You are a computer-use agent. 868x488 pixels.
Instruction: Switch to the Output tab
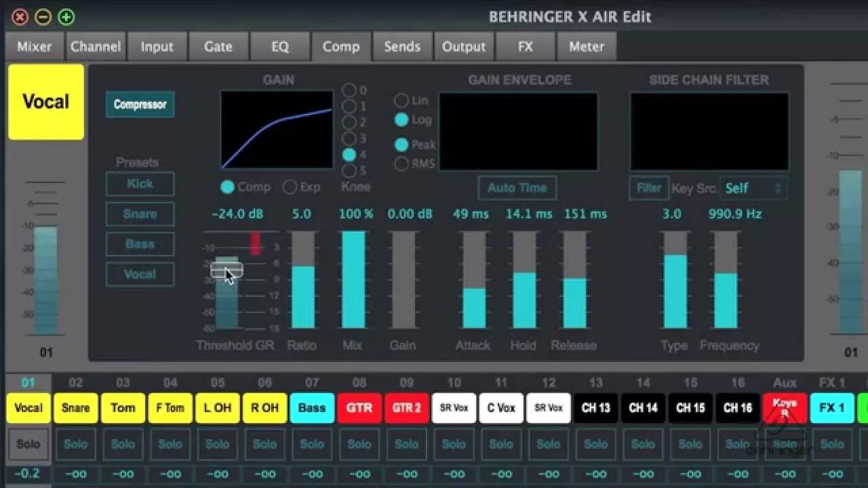click(464, 47)
